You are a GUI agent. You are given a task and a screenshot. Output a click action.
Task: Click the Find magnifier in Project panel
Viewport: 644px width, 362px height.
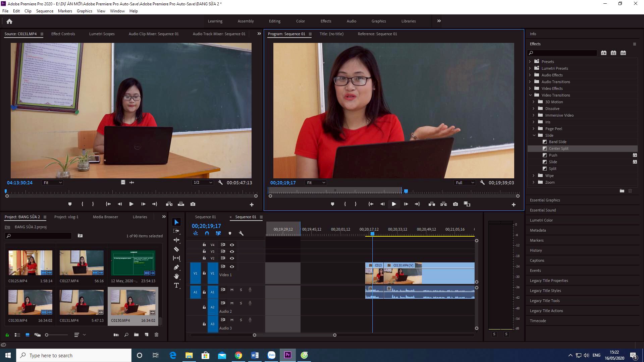(126, 335)
